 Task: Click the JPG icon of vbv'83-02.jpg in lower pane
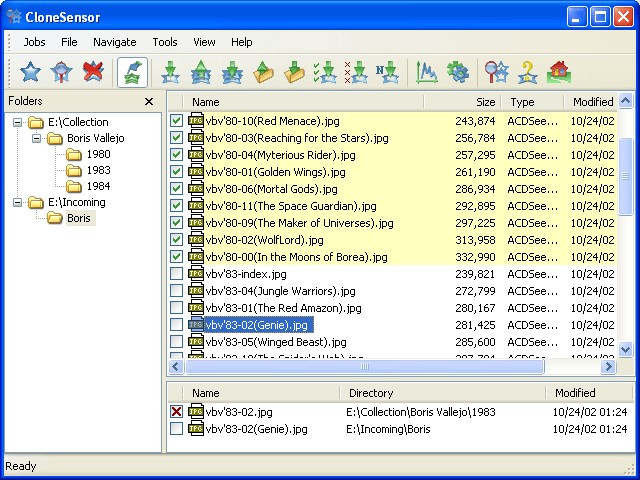click(x=196, y=411)
